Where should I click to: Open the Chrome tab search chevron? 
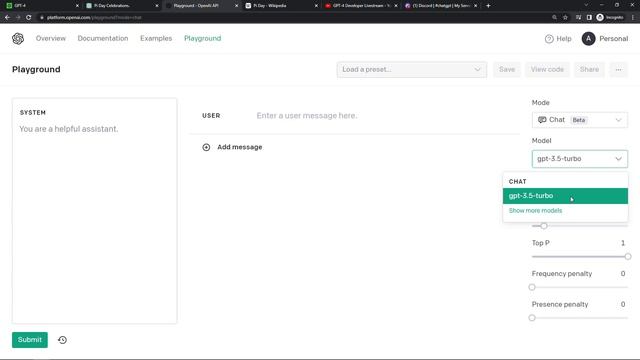coord(586,5)
